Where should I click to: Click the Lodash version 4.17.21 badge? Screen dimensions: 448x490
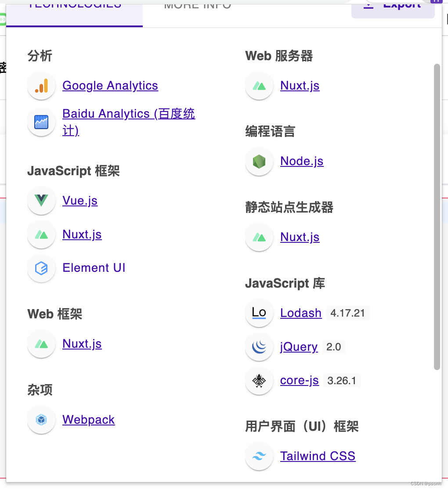[x=348, y=313]
